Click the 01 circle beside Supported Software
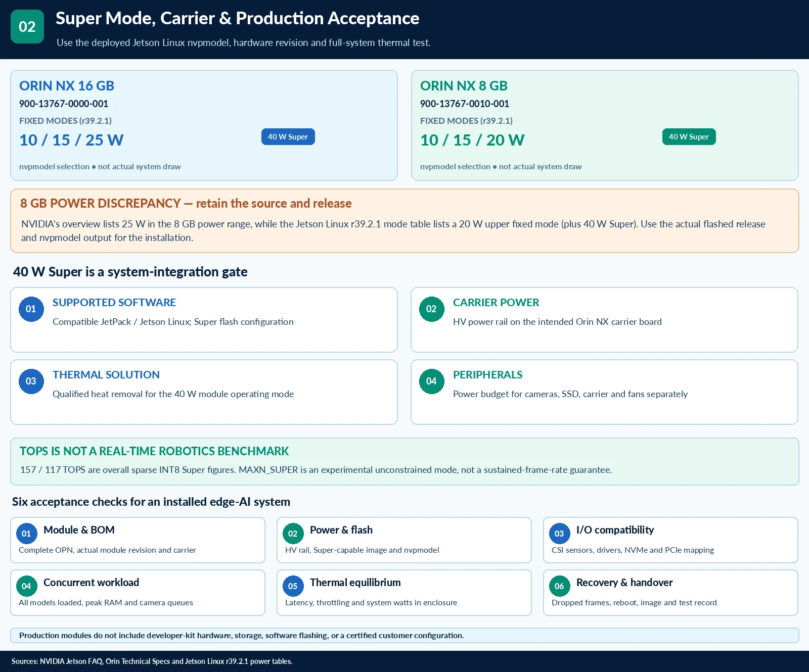Viewport: 809px width, 672px height. click(x=31, y=309)
